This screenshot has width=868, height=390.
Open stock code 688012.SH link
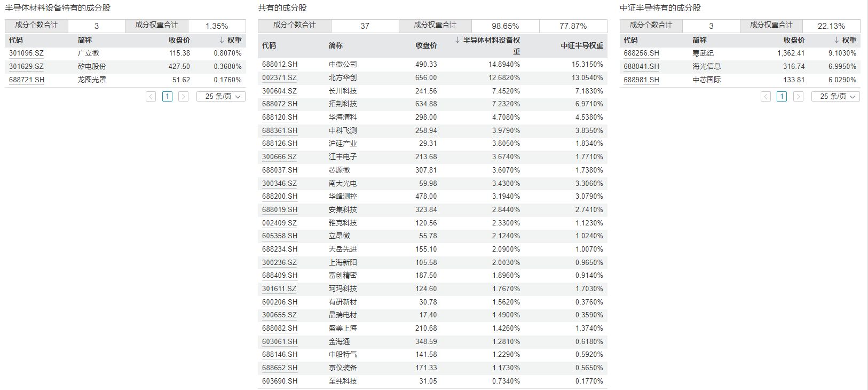[x=280, y=65]
